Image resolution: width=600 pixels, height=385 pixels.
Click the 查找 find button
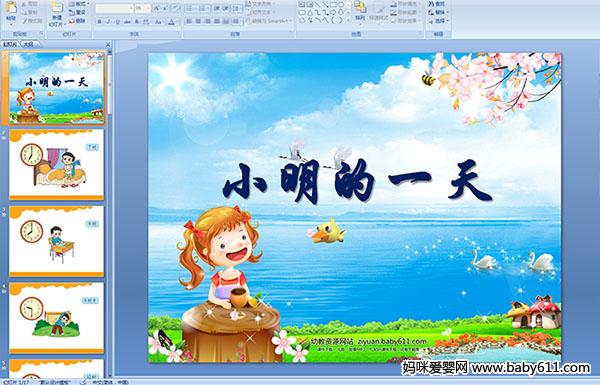click(437, 4)
